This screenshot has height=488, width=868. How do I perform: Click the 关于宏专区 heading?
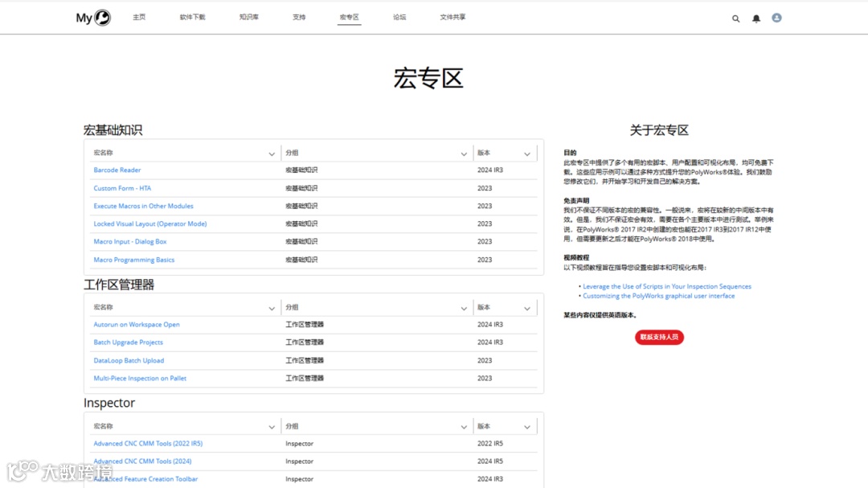[659, 130]
